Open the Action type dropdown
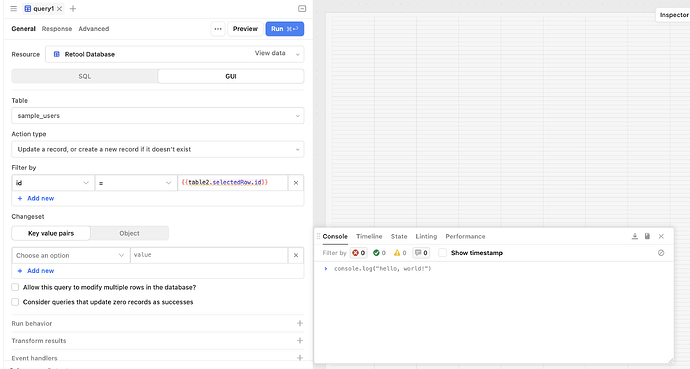Screen dimensions: 690x369 coord(158,150)
